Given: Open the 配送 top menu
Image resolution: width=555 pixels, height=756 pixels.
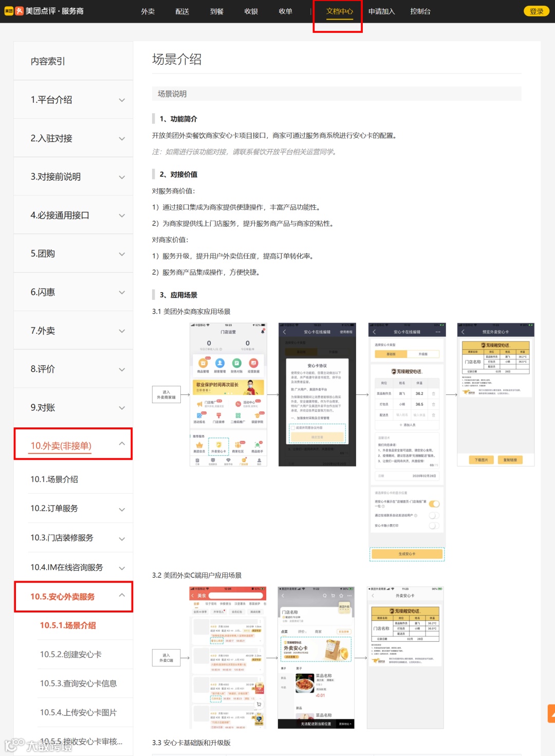Looking at the screenshot, I should click(x=182, y=11).
